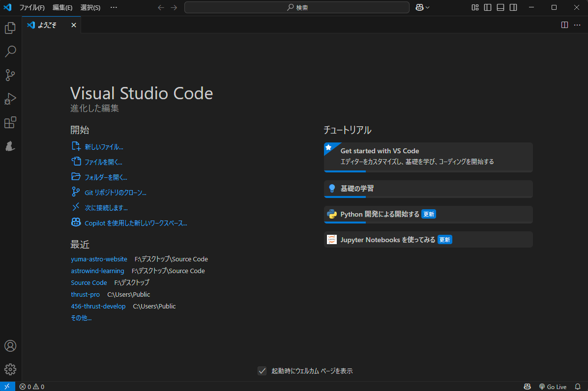Image resolution: width=588 pixels, height=391 pixels.
Task: Open recent folder Source Code
Action: (x=89, y=283)
